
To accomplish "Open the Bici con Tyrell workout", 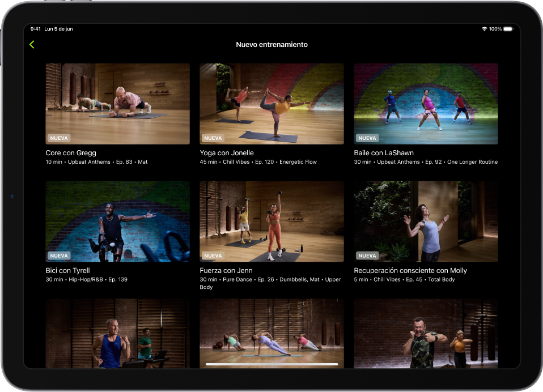I will coord(117,221).
